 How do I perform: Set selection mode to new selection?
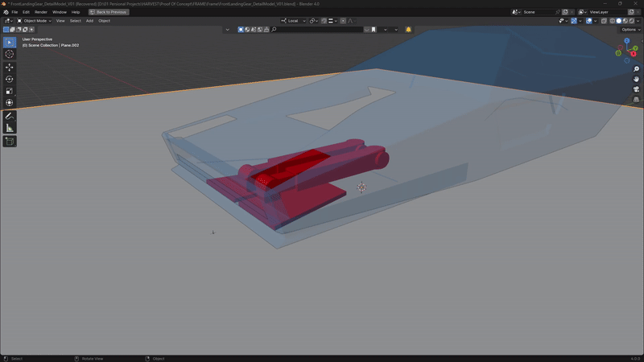[6, 30]
